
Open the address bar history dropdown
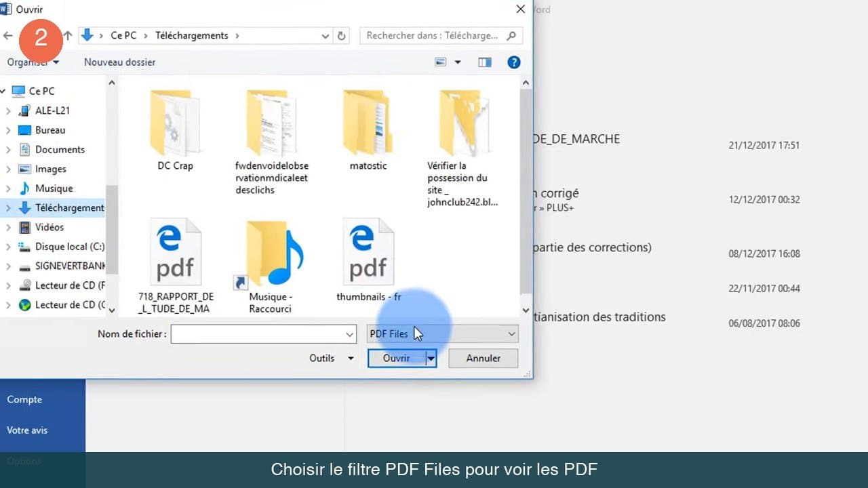[x=326, y=35]
